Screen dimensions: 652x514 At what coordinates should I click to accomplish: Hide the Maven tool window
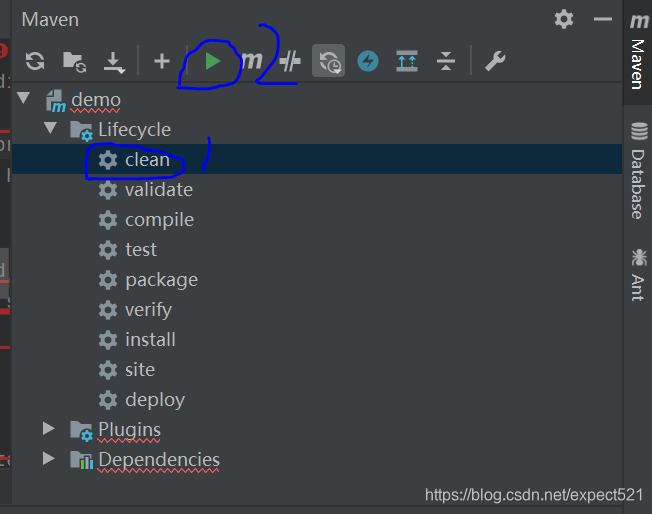[x=603, y=19]
